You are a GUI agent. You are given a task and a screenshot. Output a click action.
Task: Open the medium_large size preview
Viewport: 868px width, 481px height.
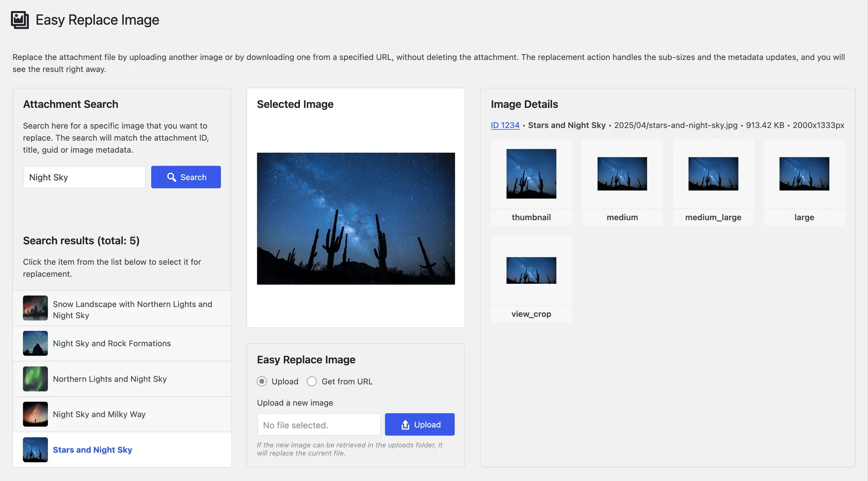713,173
